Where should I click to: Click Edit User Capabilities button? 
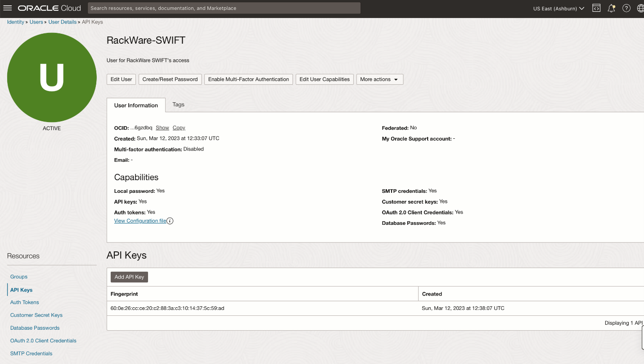point(324,79)
